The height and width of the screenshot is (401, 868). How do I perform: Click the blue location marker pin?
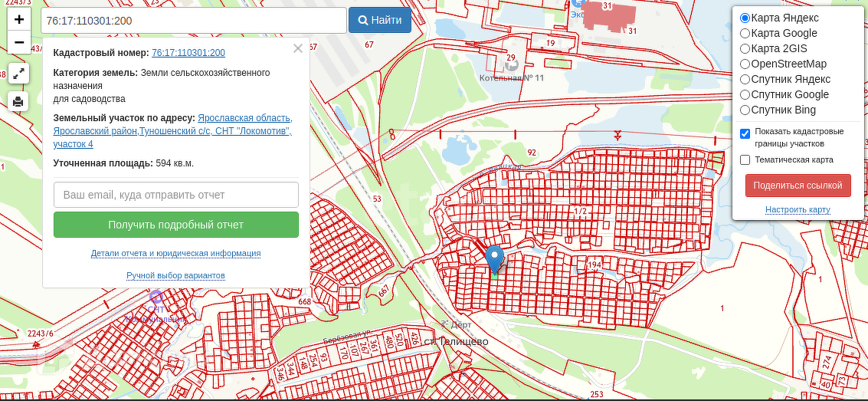point(495,258)
